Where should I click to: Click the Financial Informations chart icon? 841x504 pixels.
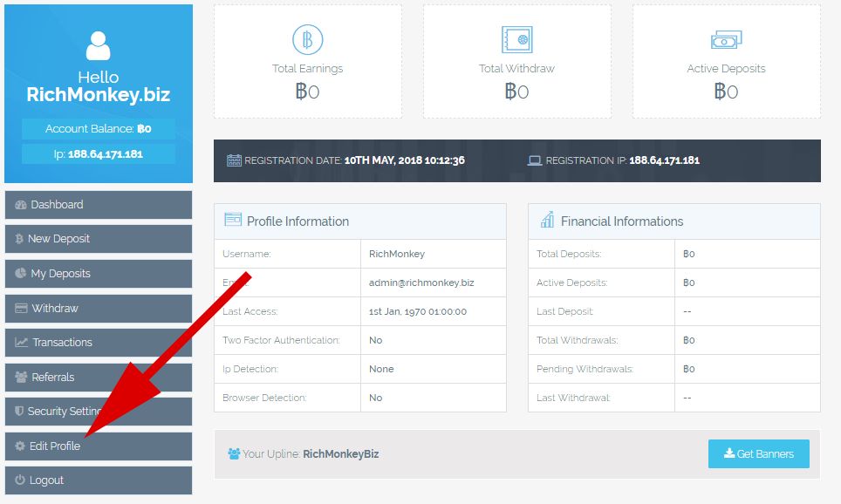click(x=547, y=220)
